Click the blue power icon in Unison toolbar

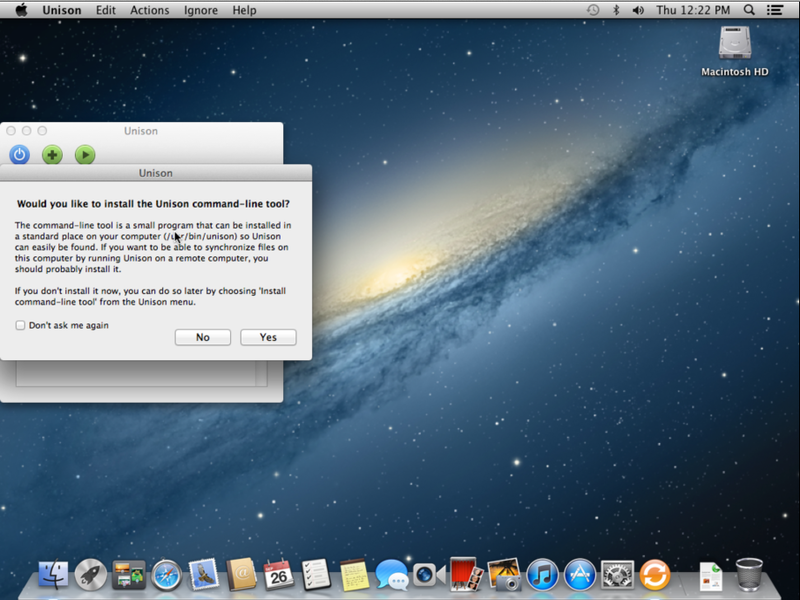19,154
